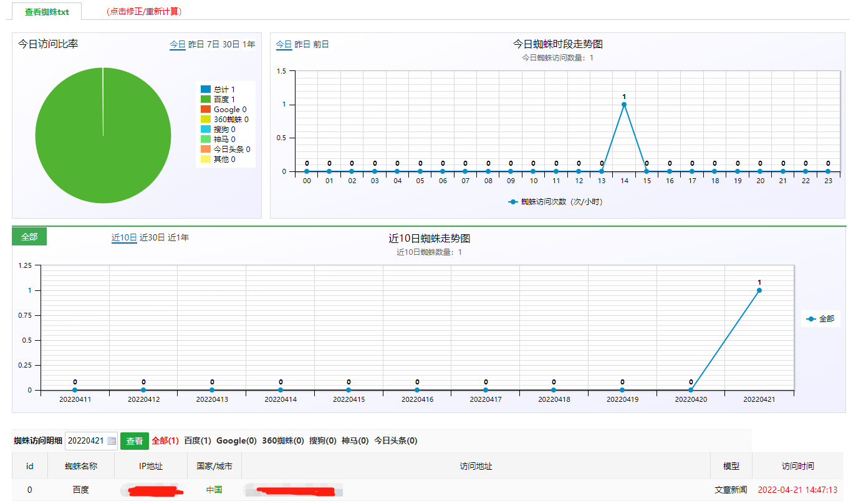The width and height of the screenshot is (856, 504).
Task: Click the 近10日蜘蛛走势图 chart title
Action: pyautogui.click(x=429, y=239)
